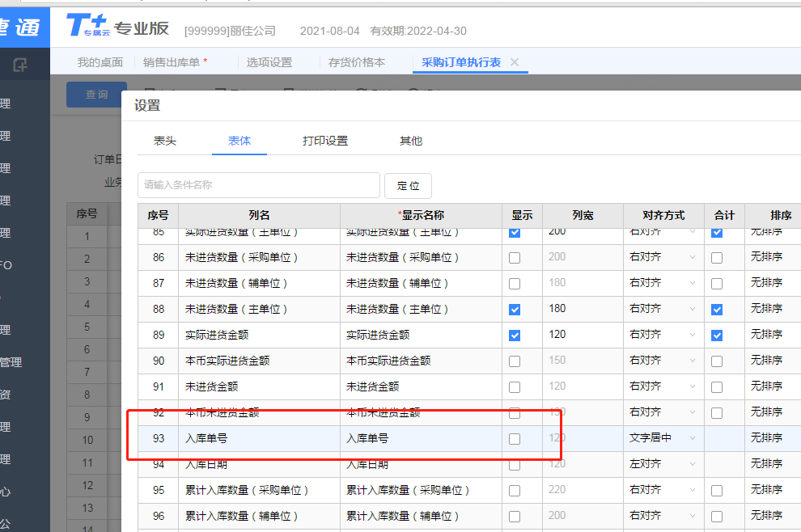Click the date 2021-08-04 in header
The height and width of the screenshot is (532, 801).
pos(329,32)
